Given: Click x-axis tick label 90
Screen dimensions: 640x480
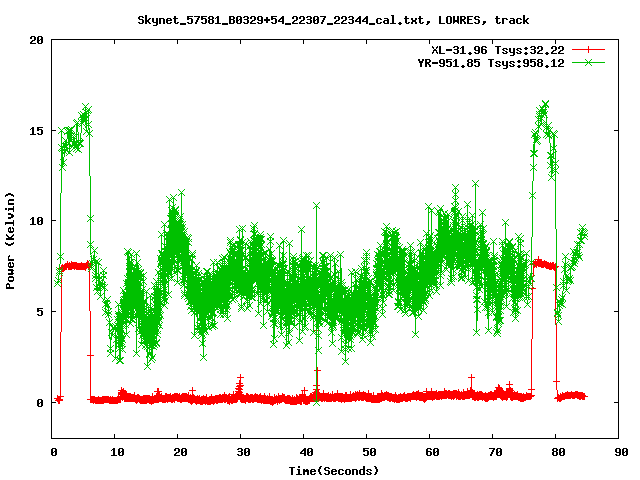Looking at the screenshot, I should pos(621,452).
